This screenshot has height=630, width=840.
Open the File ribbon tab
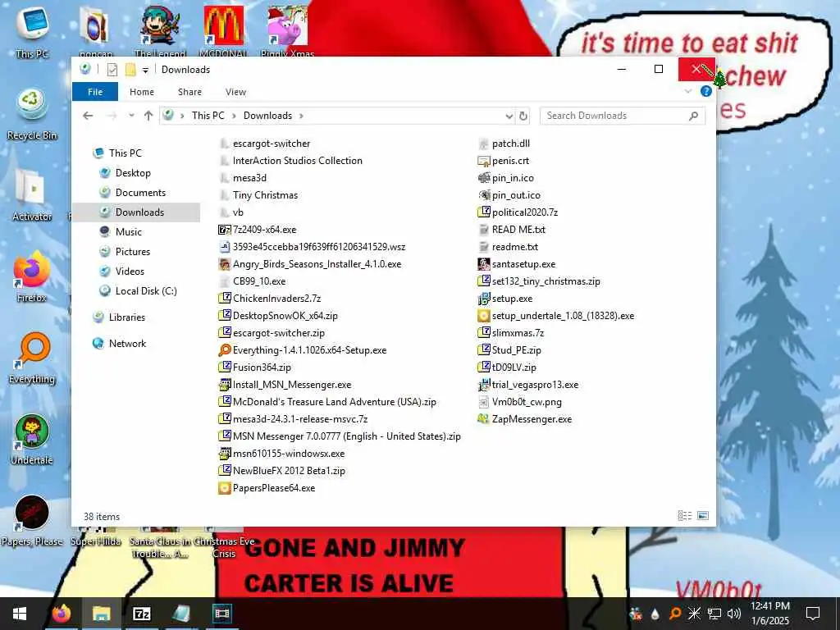95,92
